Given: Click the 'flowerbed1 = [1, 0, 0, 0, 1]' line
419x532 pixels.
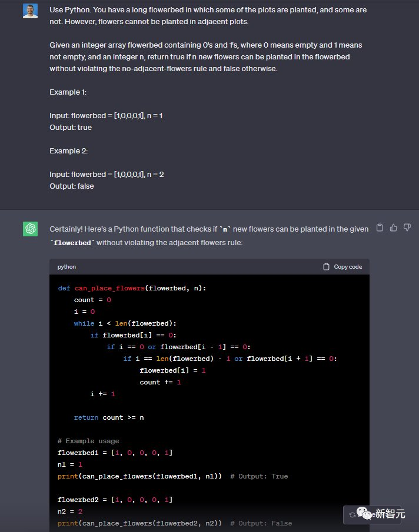Looking at the screenshot, I should (115, 453).
